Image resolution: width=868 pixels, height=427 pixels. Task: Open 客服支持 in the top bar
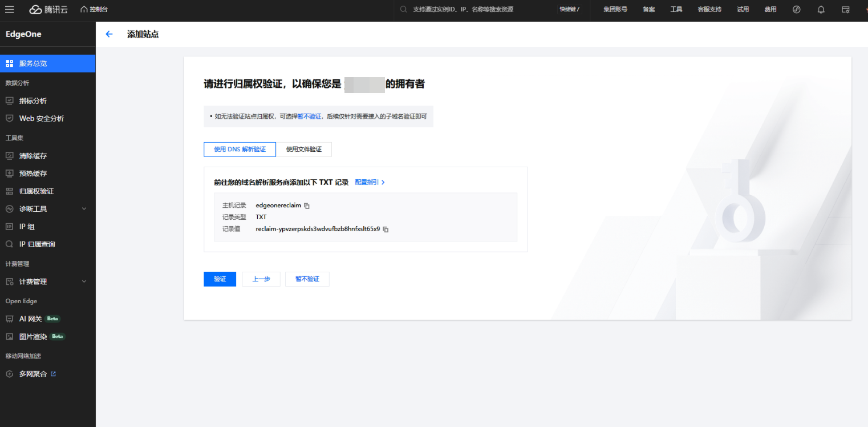coord(709,9)
